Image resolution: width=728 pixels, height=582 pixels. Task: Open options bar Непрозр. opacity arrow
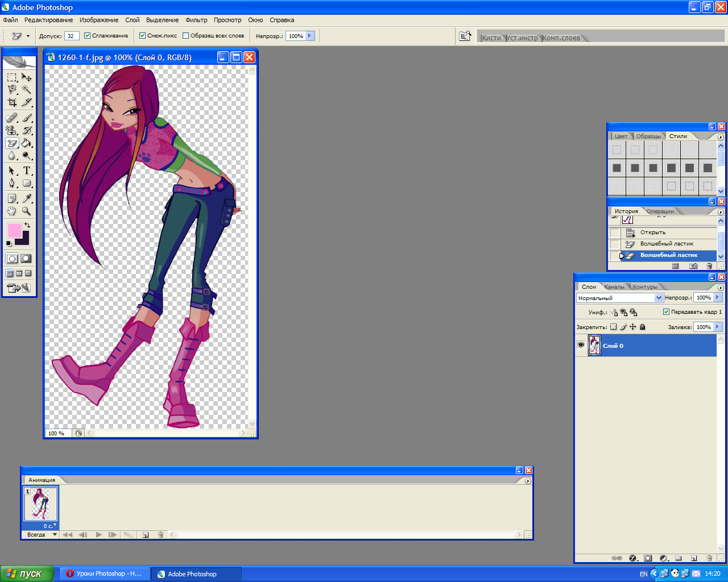click(x=309, y=36)
